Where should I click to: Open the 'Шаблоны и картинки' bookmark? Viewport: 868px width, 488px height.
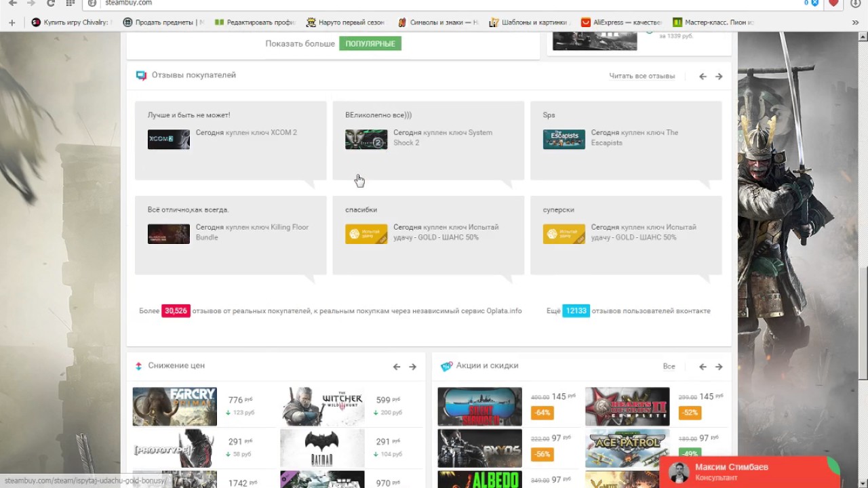click(x=530, y=22)
